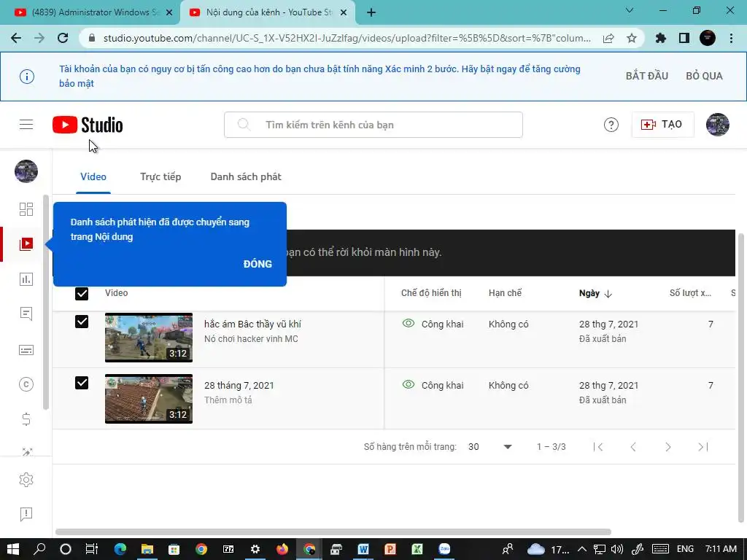Toggle Chrome side panel icon

(684, 38)
